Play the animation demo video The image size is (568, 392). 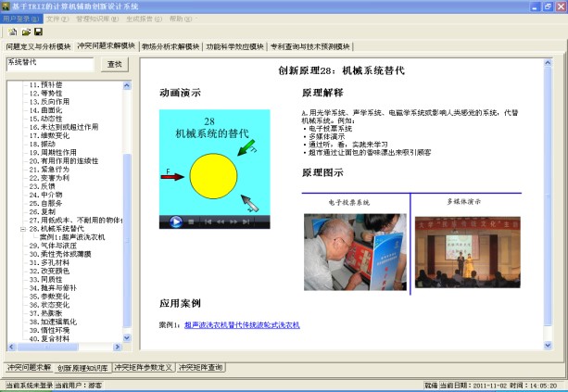coord(175,222)
